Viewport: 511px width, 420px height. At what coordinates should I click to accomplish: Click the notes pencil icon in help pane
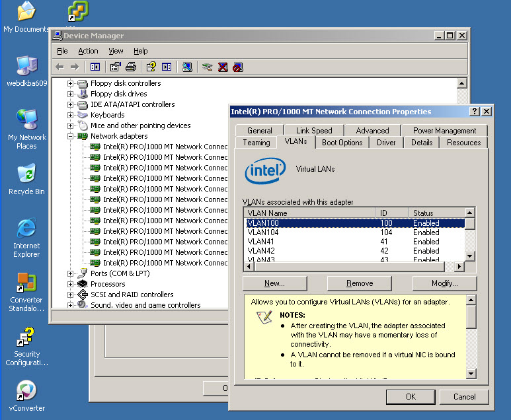click(x=264, y=317)
